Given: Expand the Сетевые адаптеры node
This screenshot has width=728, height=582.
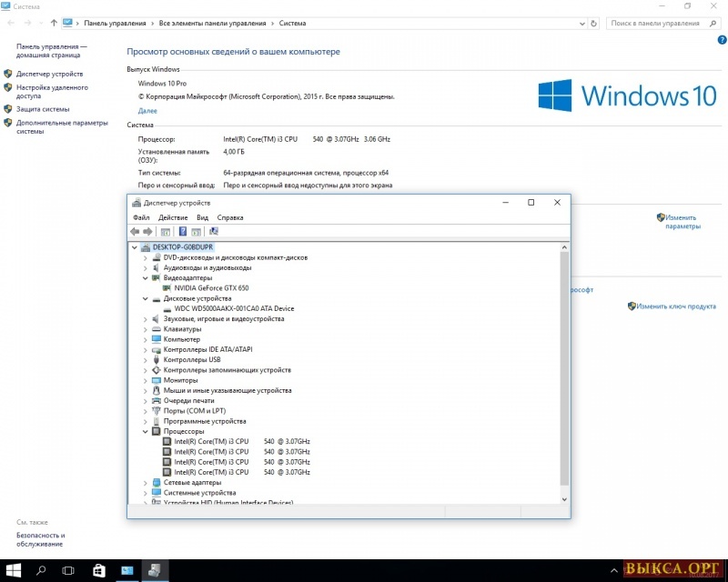Looking at the screenshot, I should coord(146,482).
